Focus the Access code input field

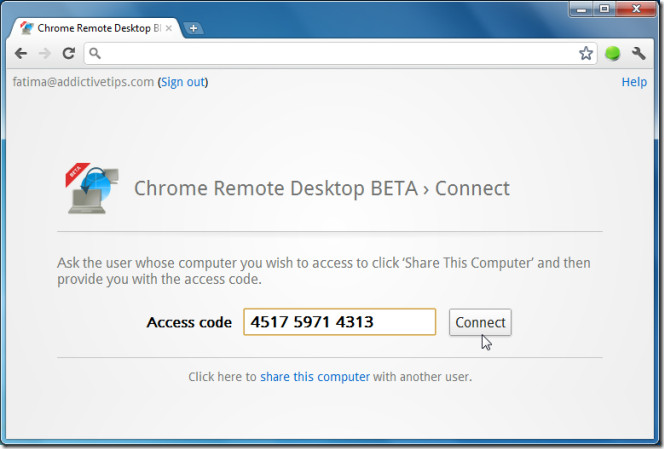tap(339, 322)
